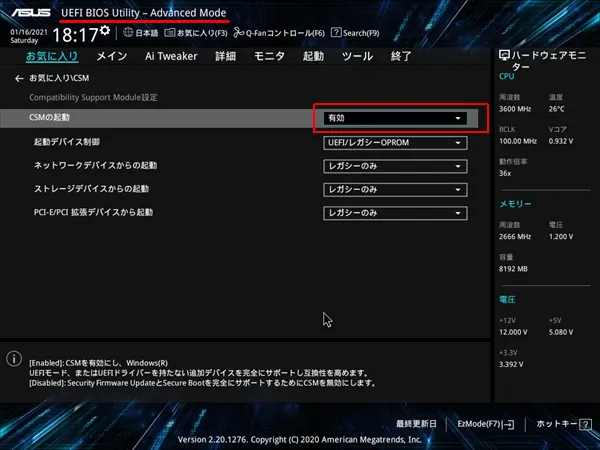Click the 18:17 clock display
Viewport: 600px width, 450px height.
point(75,35)
